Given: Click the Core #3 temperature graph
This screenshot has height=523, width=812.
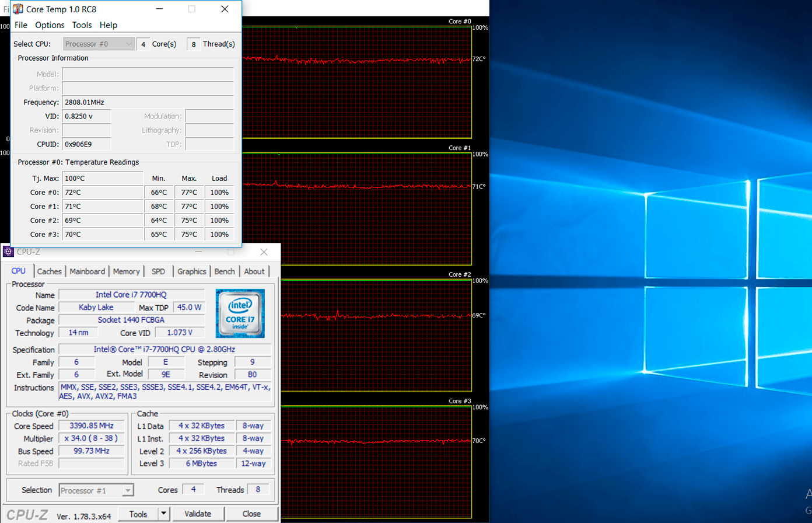Looking at the screenshot, I should pos(376,462).
